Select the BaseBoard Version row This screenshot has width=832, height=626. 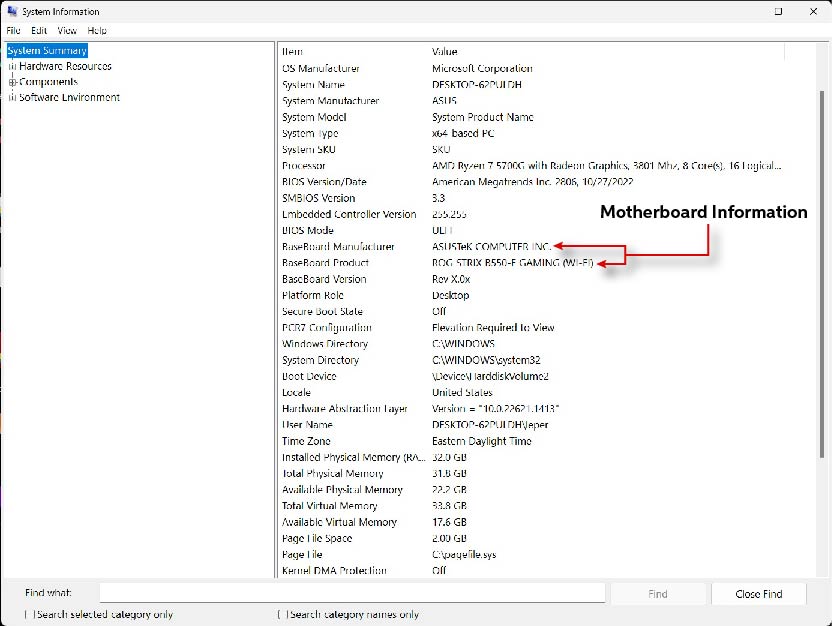point(531,279)
